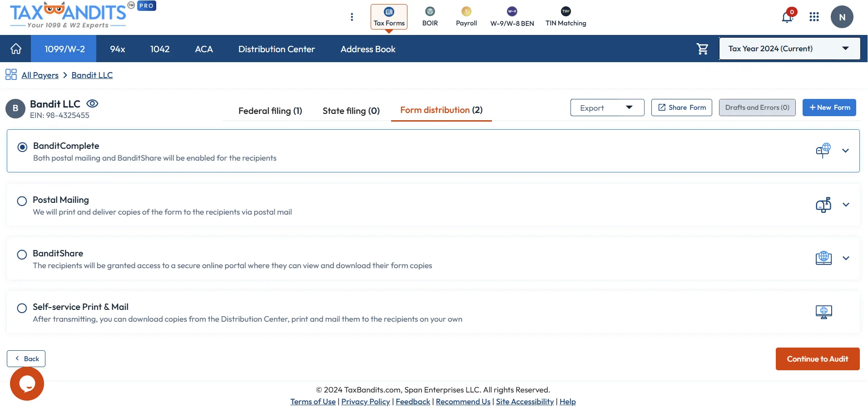Click the BanditShare globe portal icon
Image resolution: width=868 pixels, height=407 pixels.
click(x=823, y=258)
